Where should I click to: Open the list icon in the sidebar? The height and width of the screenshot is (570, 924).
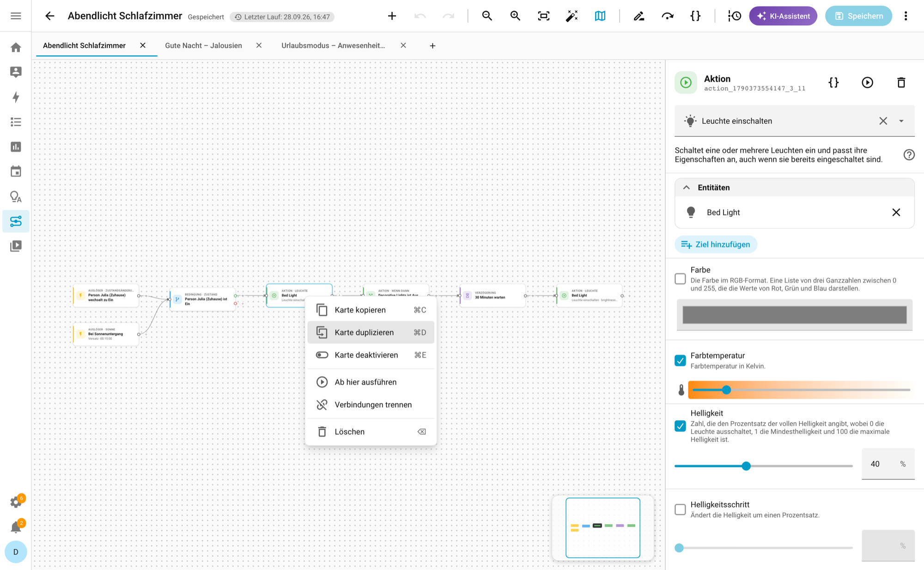(16, 122)
